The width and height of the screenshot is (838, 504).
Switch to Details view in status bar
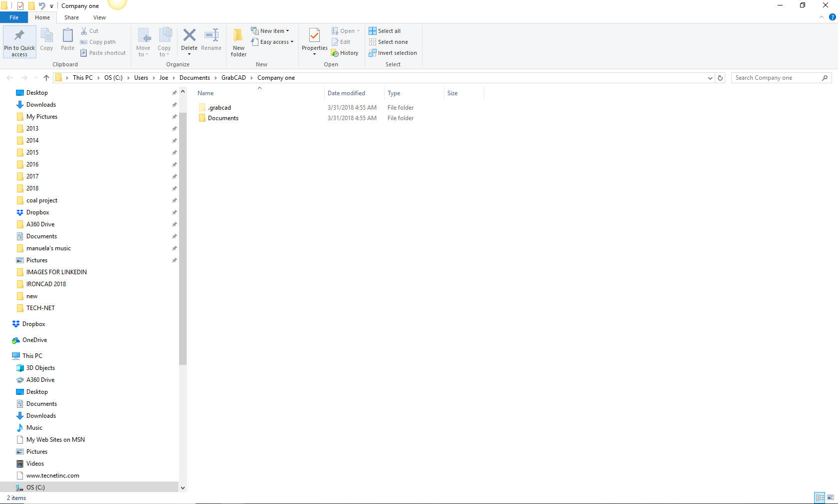(820, 498)
